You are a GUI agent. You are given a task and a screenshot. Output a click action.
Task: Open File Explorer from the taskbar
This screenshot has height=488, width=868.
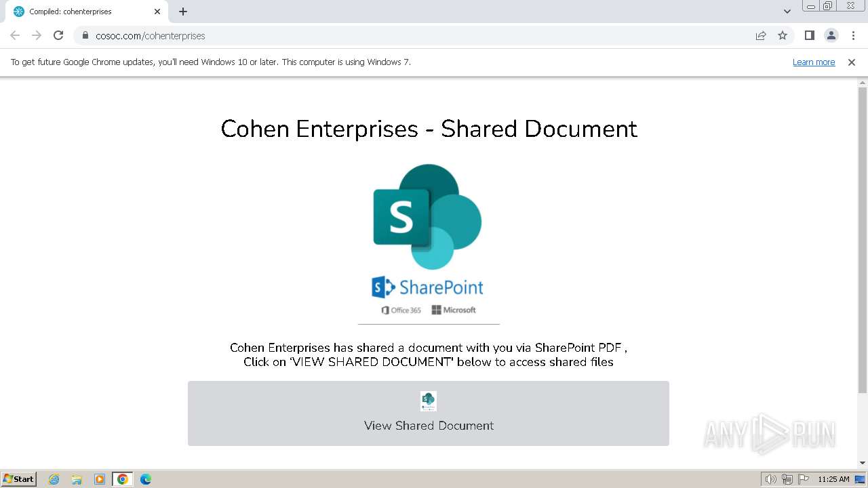pos(77,479)
